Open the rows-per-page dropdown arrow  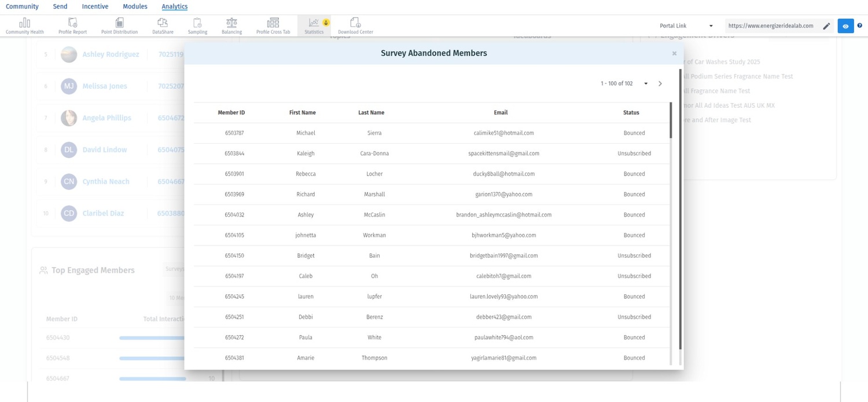(646, 83)
